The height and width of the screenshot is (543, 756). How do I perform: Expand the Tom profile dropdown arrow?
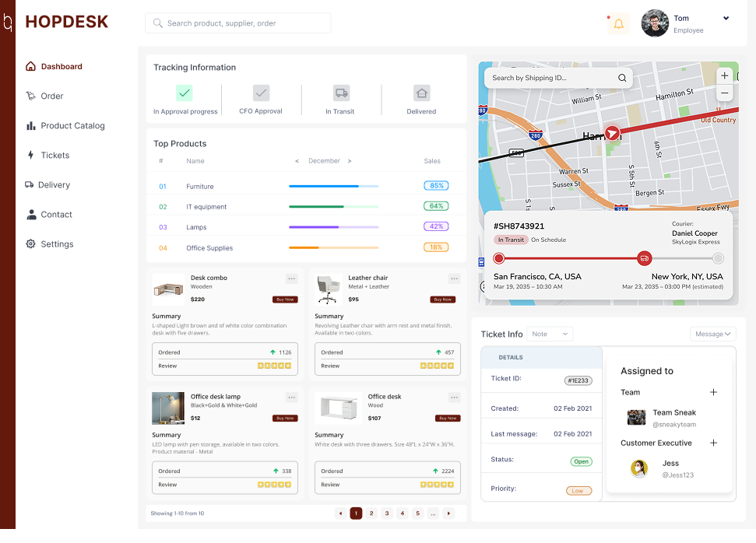tap(726, 19)
